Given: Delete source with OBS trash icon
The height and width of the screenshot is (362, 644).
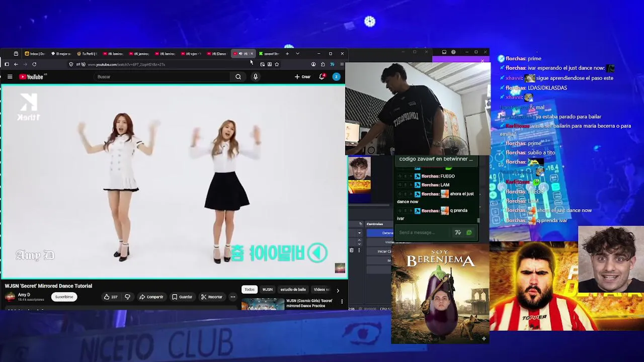Looking at the screenshot, I should point(351,250).
